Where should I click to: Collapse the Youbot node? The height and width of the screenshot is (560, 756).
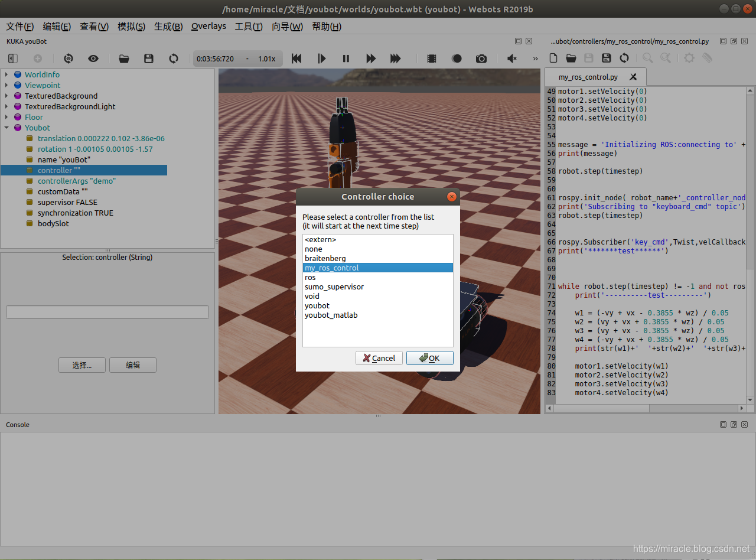6,128
